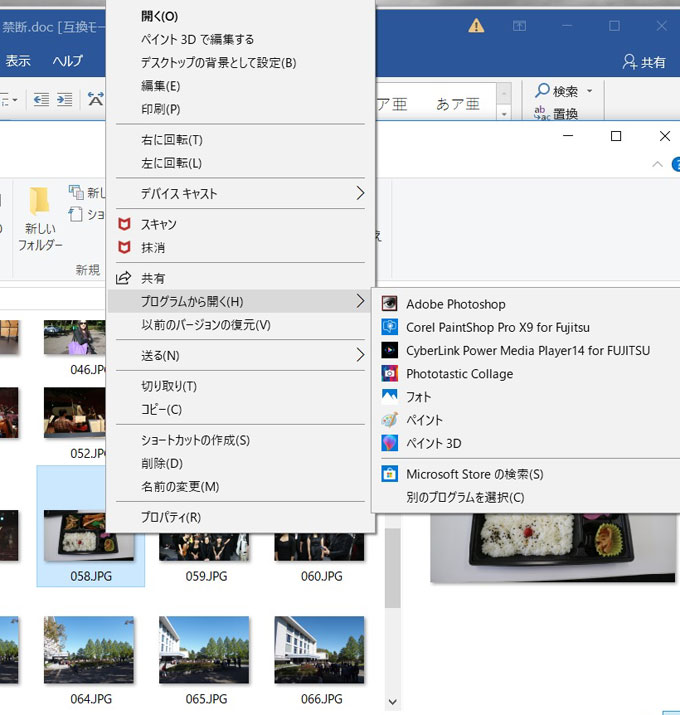The height and width of the screenshot is (715, 680).
Task: Select the 065.JPG thumbnail
Action: pyautogui.click(x=204, y=648)
